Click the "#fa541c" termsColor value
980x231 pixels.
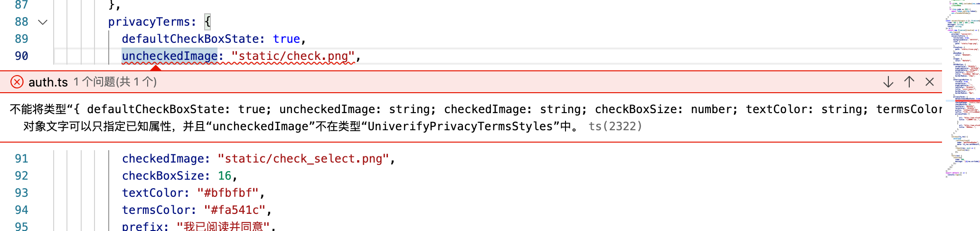pyautogui.click(x=235, y=210)
